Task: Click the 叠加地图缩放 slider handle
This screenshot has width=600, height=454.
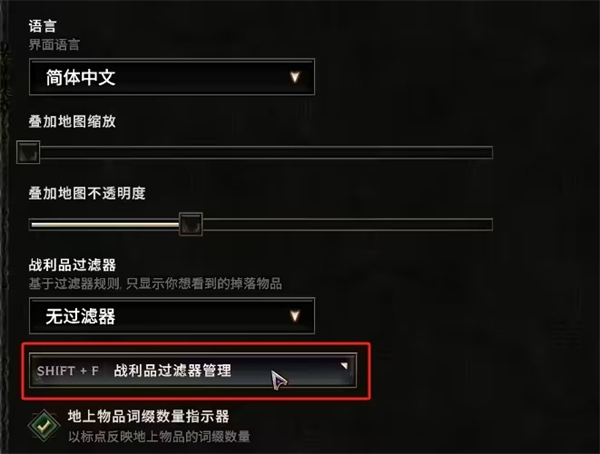Action: (x=28, y=152)
